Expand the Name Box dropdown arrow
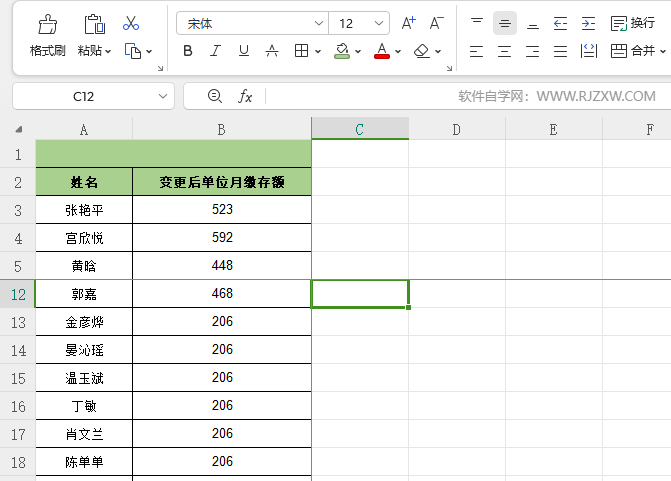The image size is (671, 481). click(163, 96)
